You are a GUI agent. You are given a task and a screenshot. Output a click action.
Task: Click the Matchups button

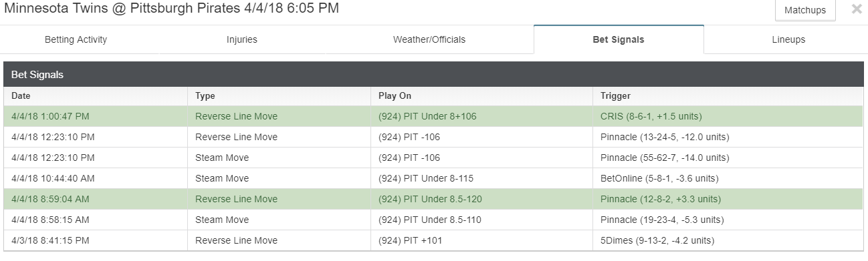coord(805,11)
